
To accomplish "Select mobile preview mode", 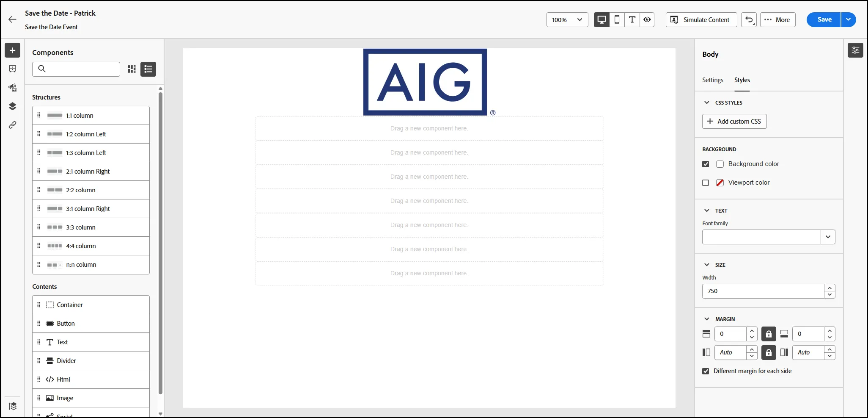I will tap(617, 19).
